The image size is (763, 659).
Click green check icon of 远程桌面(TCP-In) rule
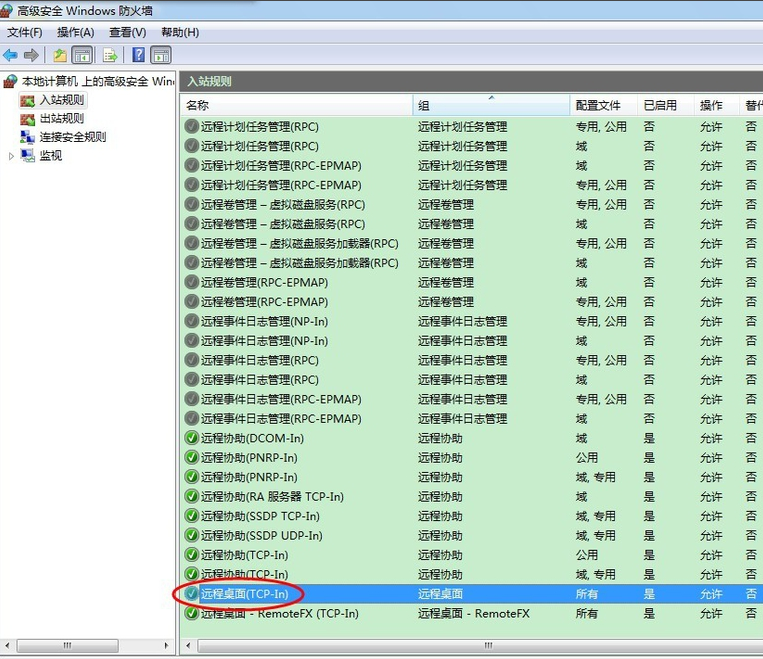coord(192,594)
